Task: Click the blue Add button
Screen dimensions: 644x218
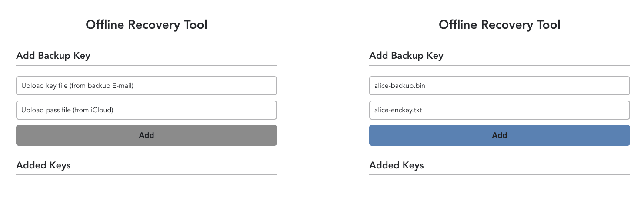Action: click(x=499, y=135)
